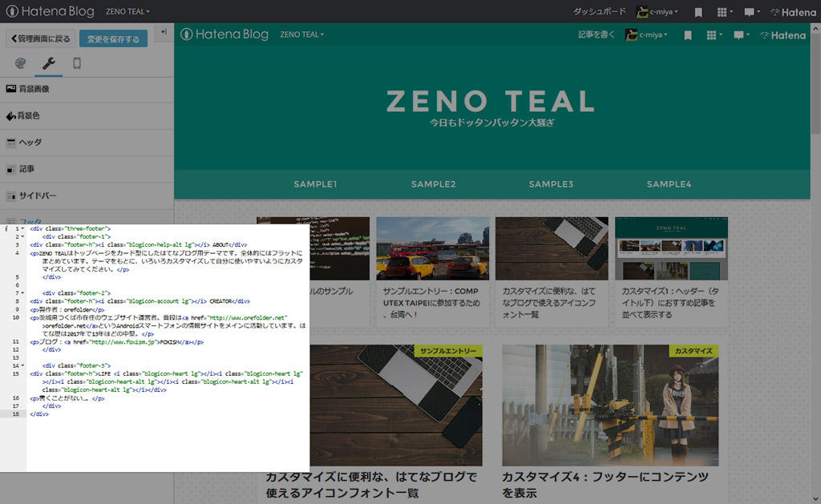Click the scrollbar up arrow
The image size is (821, 504).
[815, 27]
